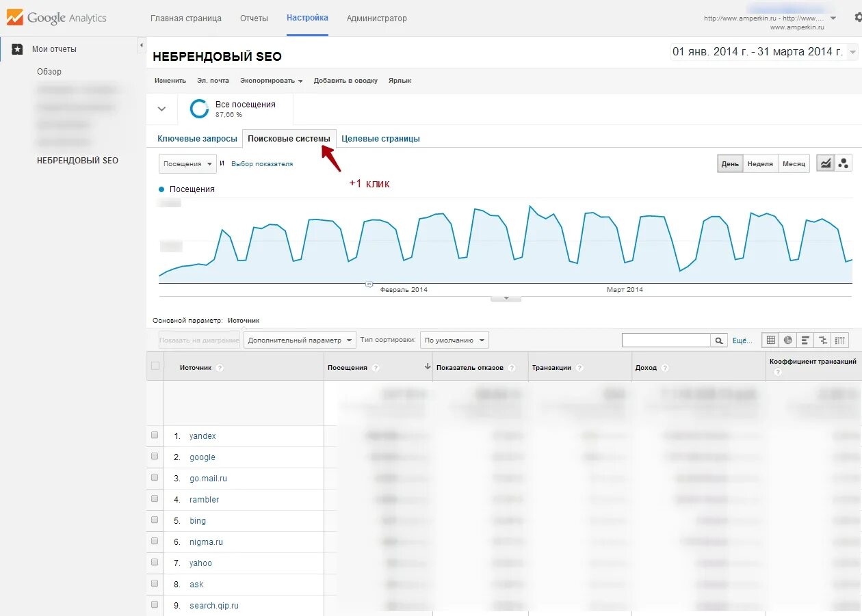Click the Ещё… advanced filter link

pyautogui.click(x=742, y=340)
